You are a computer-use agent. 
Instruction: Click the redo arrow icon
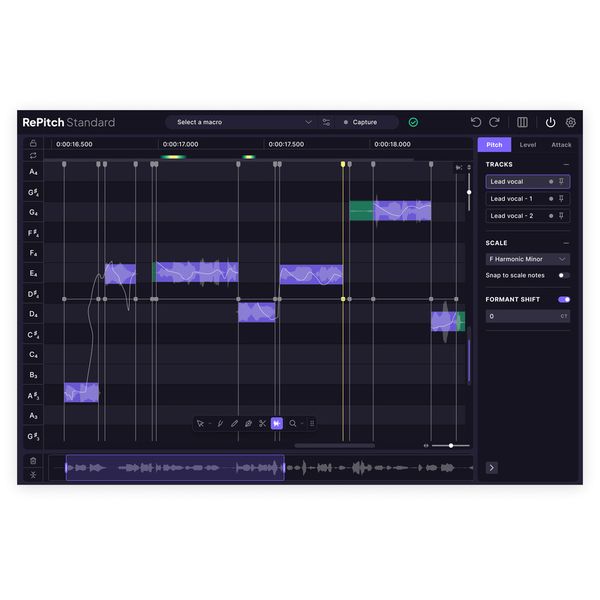tap(494, 122)
